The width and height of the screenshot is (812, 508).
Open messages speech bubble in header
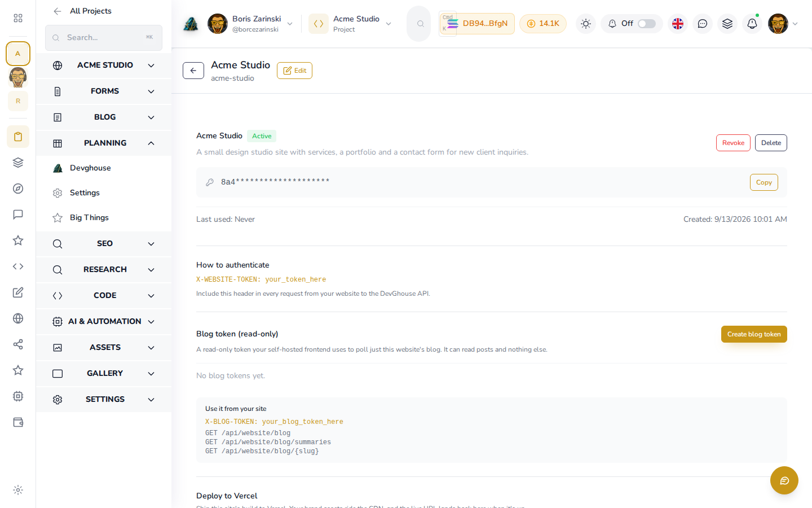point(703,24)
